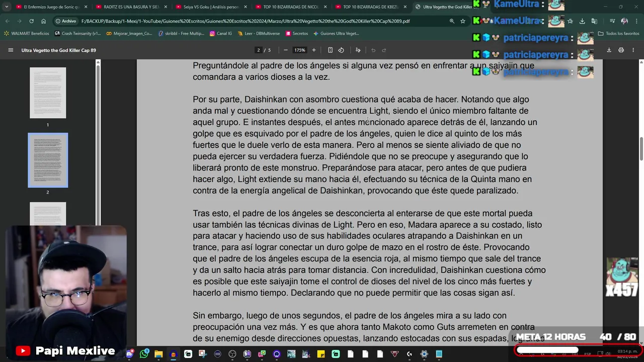
Task: Open Todos los favoritos folder
Action: [x=619, y=34]
